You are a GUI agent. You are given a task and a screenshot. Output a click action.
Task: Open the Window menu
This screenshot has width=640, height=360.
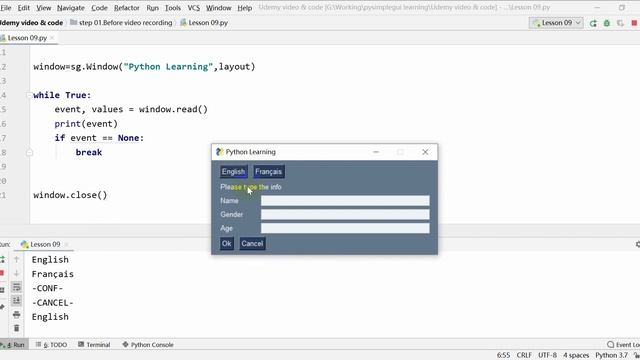pos(218,8)
